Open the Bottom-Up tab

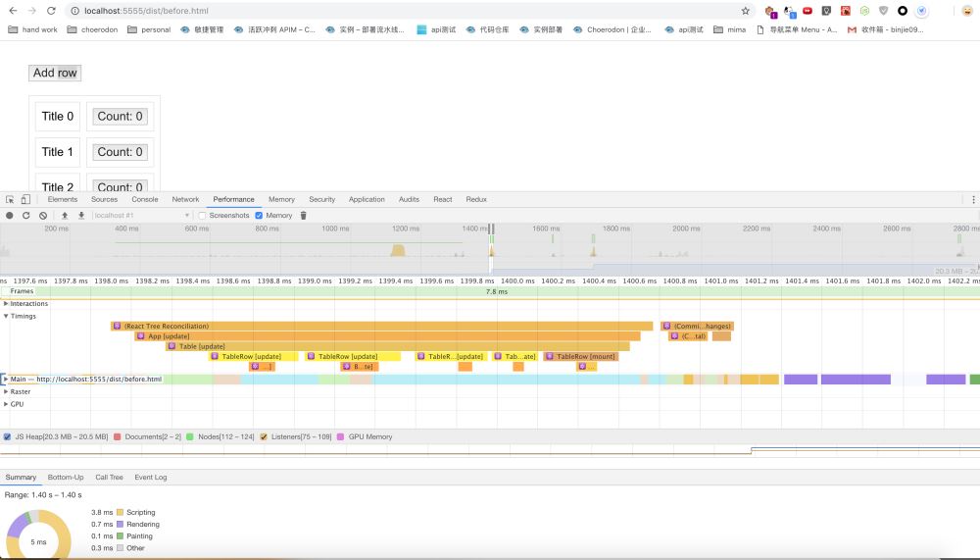66,478
